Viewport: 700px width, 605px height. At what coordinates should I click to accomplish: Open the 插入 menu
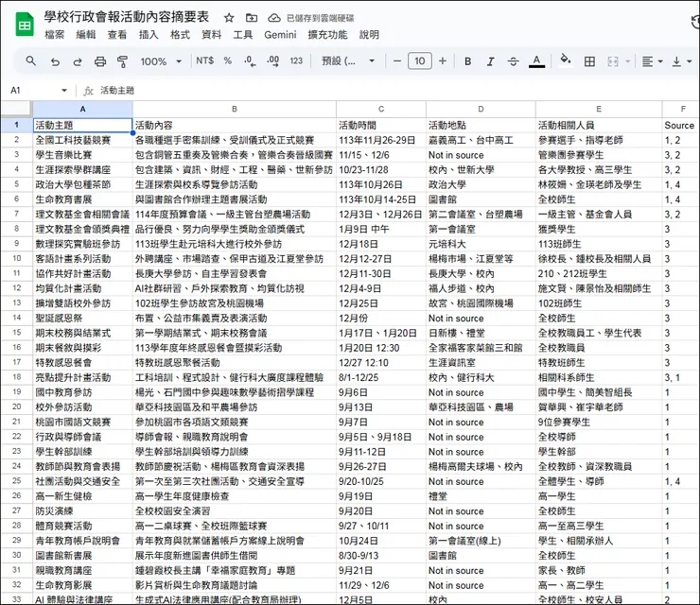click(149, 35)
